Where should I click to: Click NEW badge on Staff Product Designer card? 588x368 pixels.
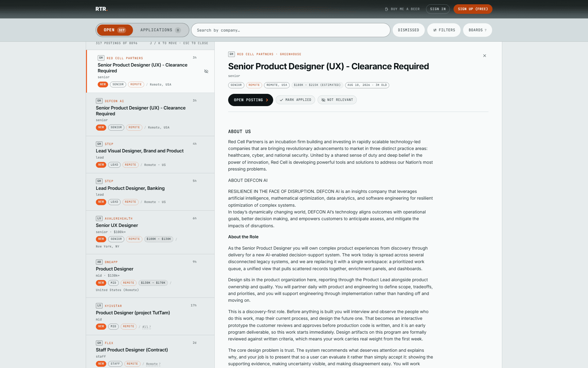[x=101, y=364]
